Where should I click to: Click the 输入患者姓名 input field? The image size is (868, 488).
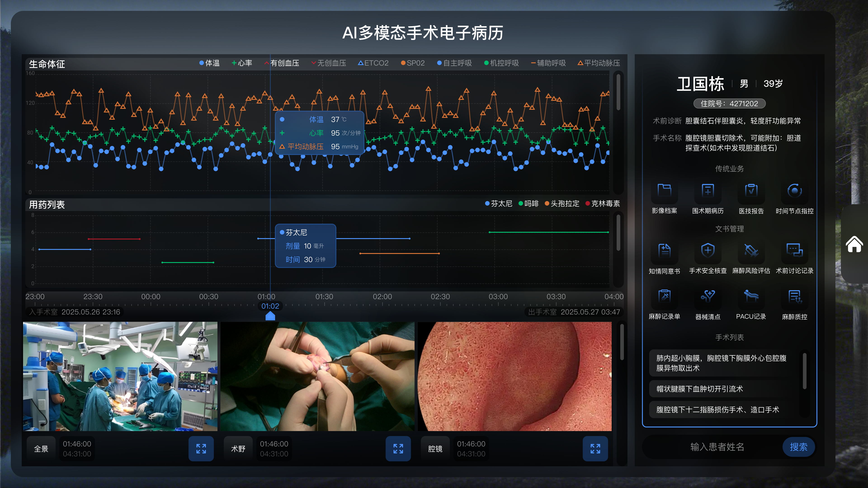coord(717,447)
